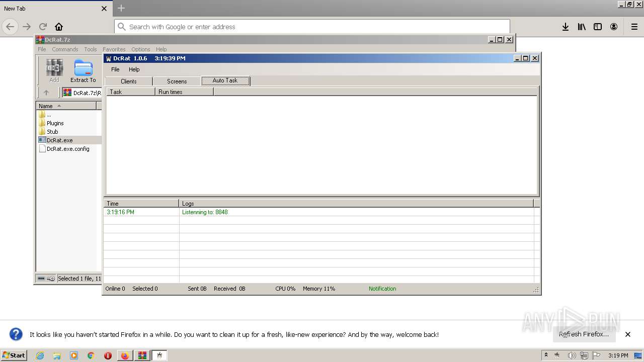Open the File menu in WinRAR
Screen dimensions: 644x362
(42, 49)
